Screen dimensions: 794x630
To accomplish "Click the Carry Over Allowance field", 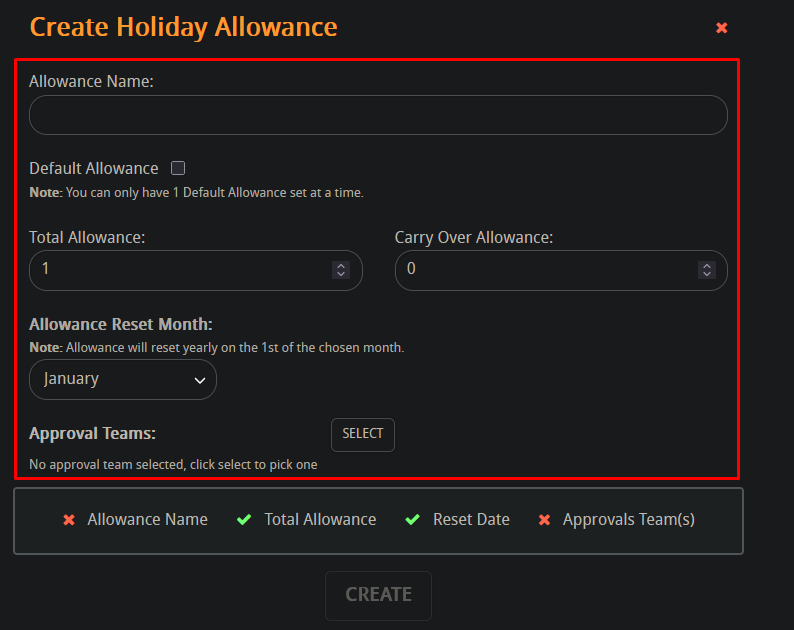I will 561,270.
